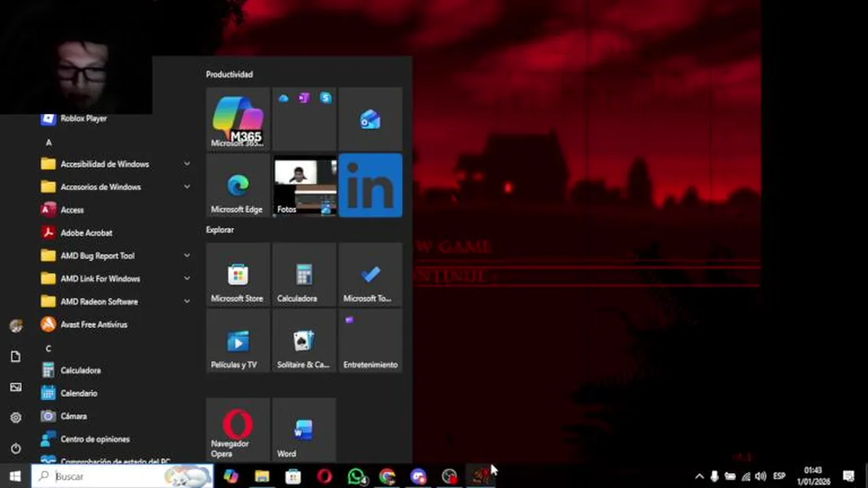Switch the ESP input language
This screenshot has width=868, height=488.
click(779, 476)
